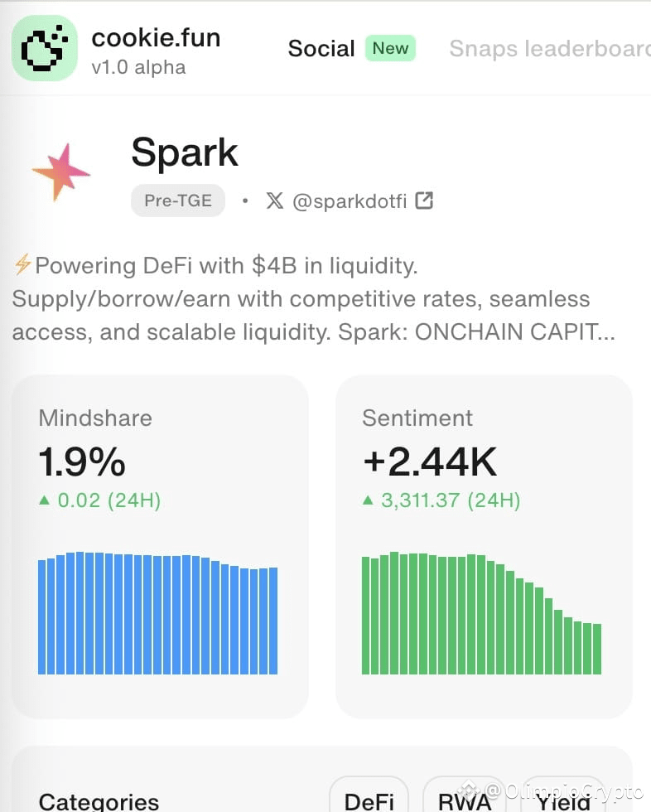651x812 pixels.
Task: Click the Mindshare 1.9% value
Action: tap(82, 462)
